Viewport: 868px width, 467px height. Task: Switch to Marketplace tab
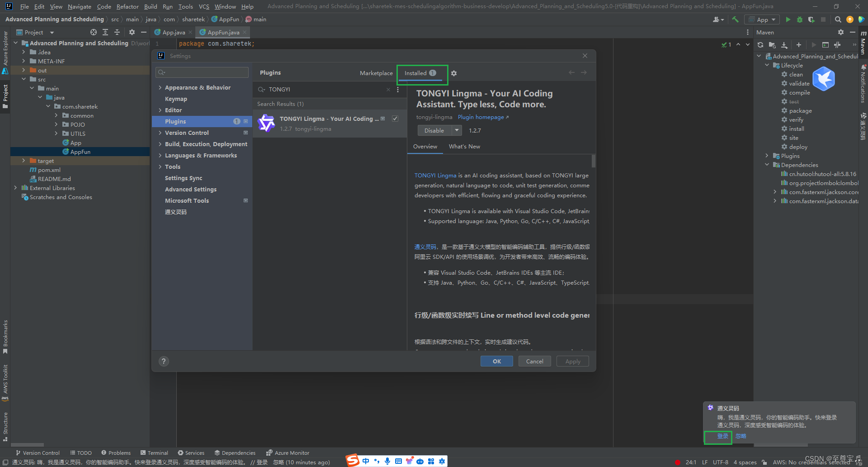[x=376, y=73]
